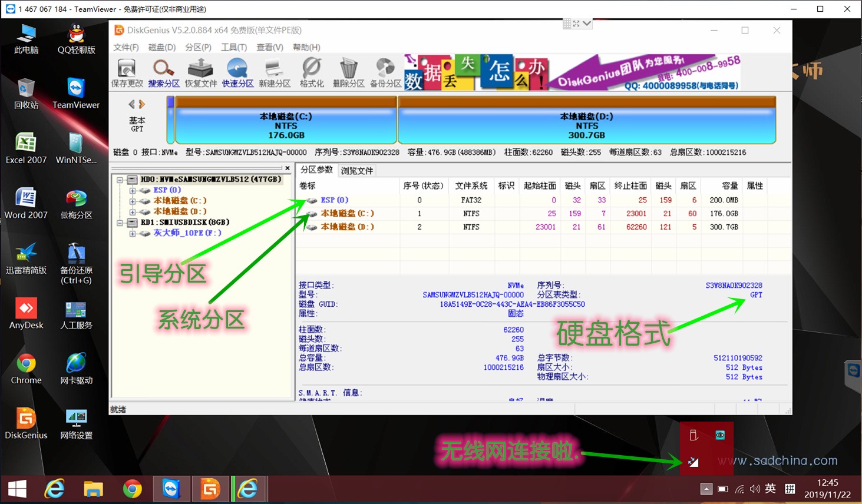
Task: Open Internet Explorer from the taskbar
Action: tap(55, 489)
